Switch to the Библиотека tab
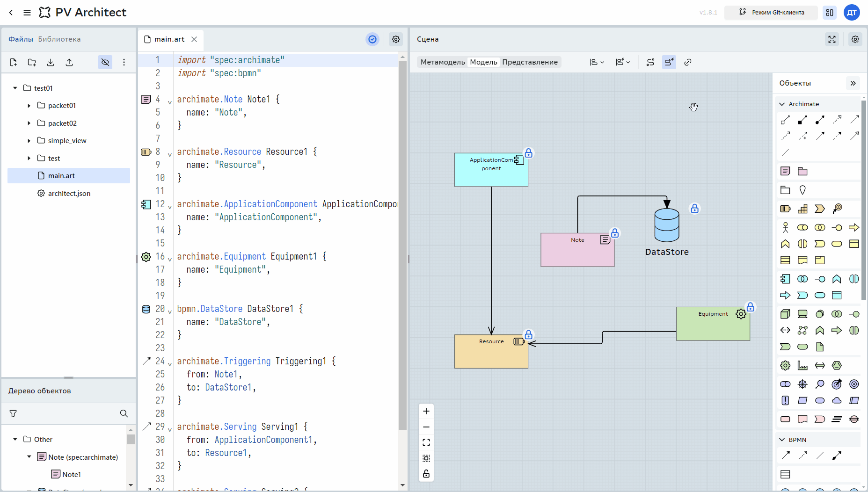The width and height of the screenshot is (868, 492). 59,39
